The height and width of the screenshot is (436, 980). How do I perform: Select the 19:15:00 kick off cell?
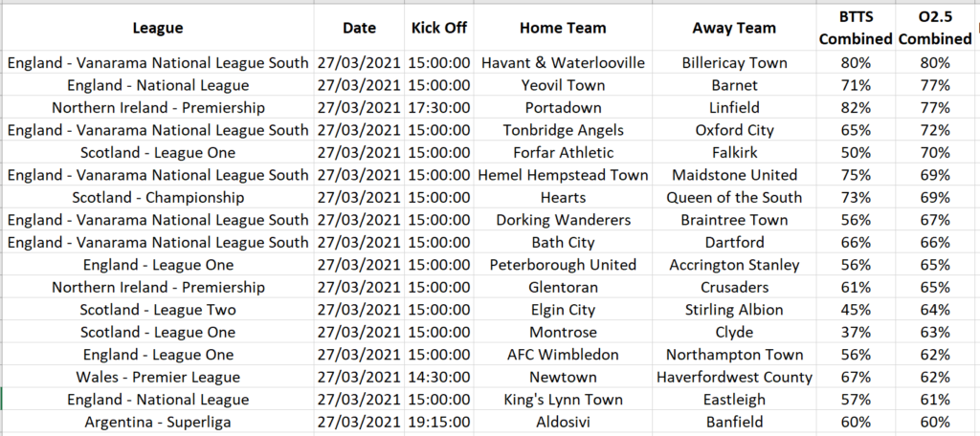(439, 421)
